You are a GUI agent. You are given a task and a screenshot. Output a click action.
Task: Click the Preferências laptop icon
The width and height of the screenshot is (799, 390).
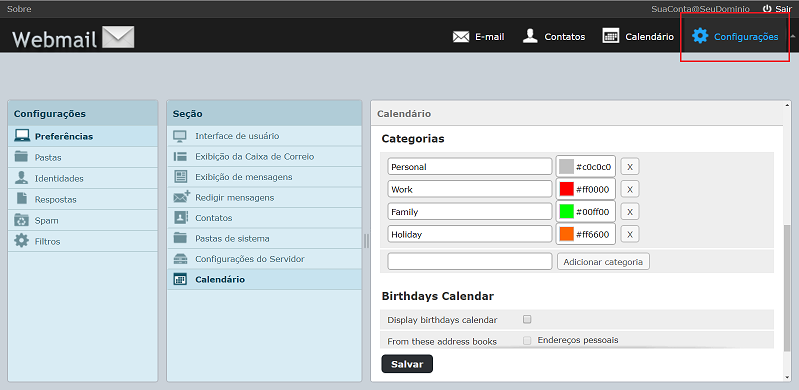[22, 136]
